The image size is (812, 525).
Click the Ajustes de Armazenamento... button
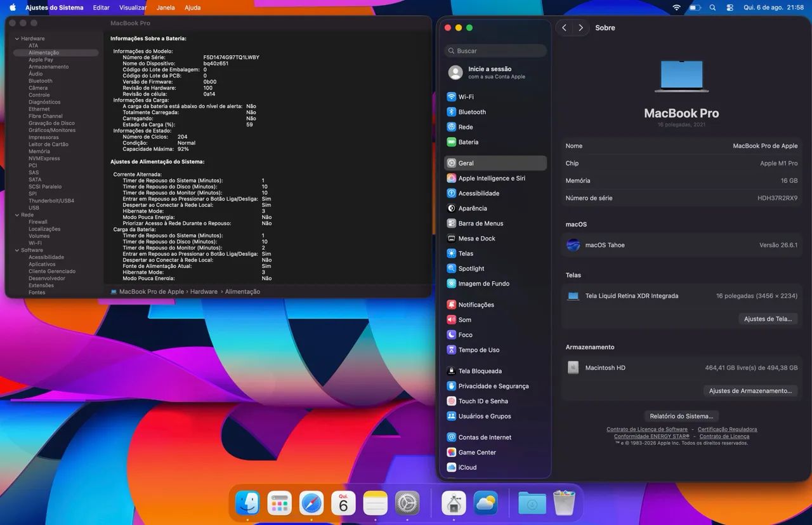pyautogui.click(x=750, y=391)
